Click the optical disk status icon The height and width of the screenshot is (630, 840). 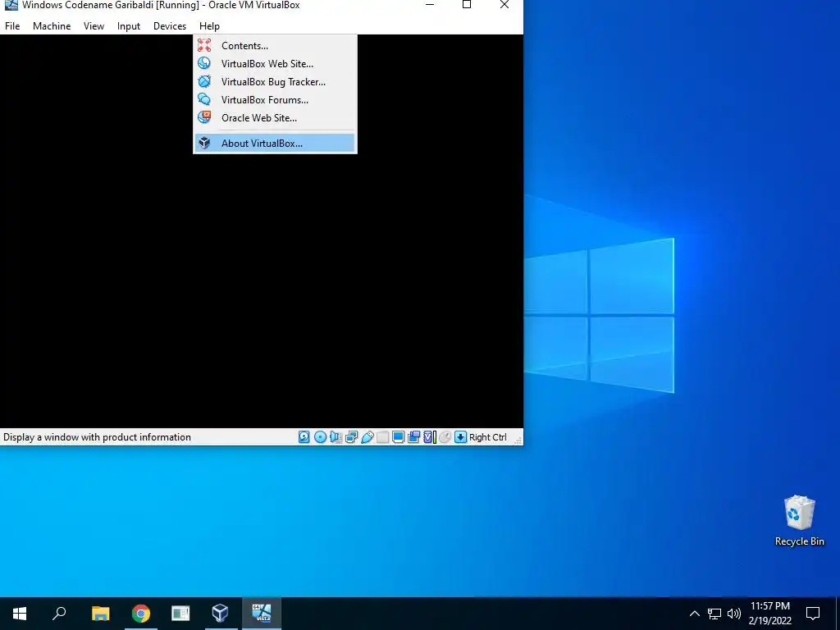320,437
